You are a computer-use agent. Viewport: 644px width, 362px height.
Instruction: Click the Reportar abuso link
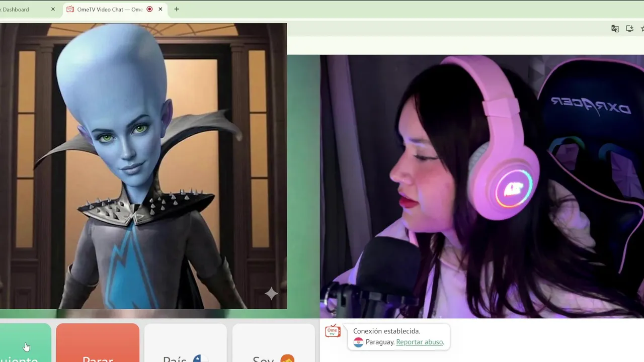tap(420, 342)
